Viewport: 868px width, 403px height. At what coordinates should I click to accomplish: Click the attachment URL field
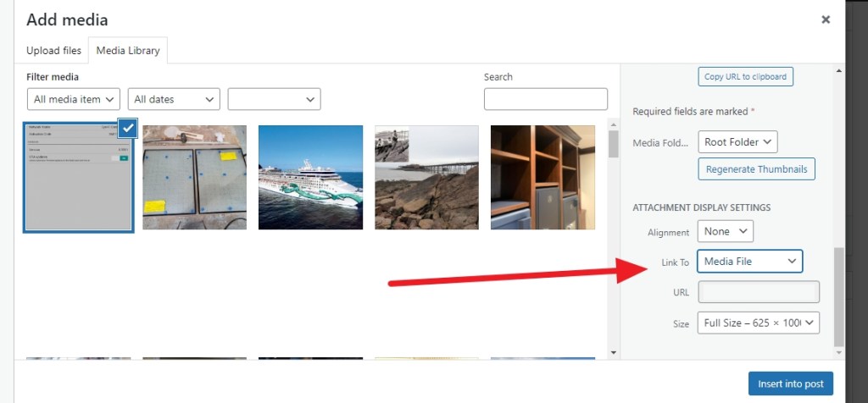(758, 292)
